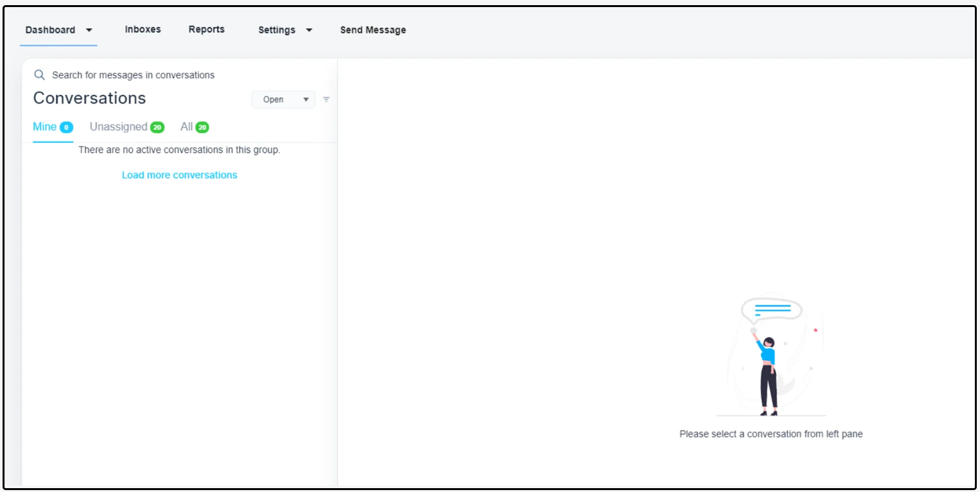Click the blue 0 badge on Mine
The height and width of the screenshot is (492, 980).
66,128
